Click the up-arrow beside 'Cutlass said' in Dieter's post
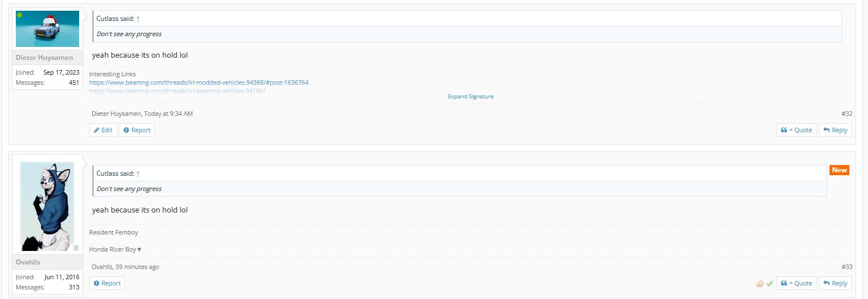Image resolution: width=868 pixels, height=299 pixels. point(138,19)
